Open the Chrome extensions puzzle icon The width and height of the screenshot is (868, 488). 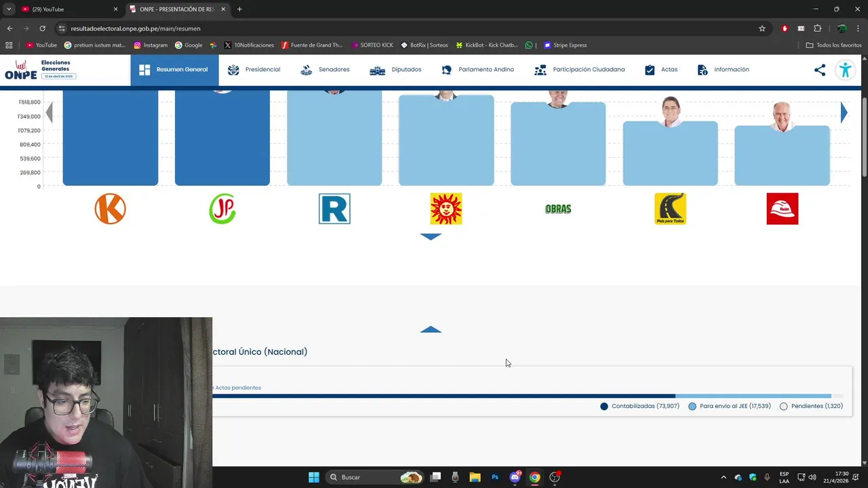tap(817, 28)
